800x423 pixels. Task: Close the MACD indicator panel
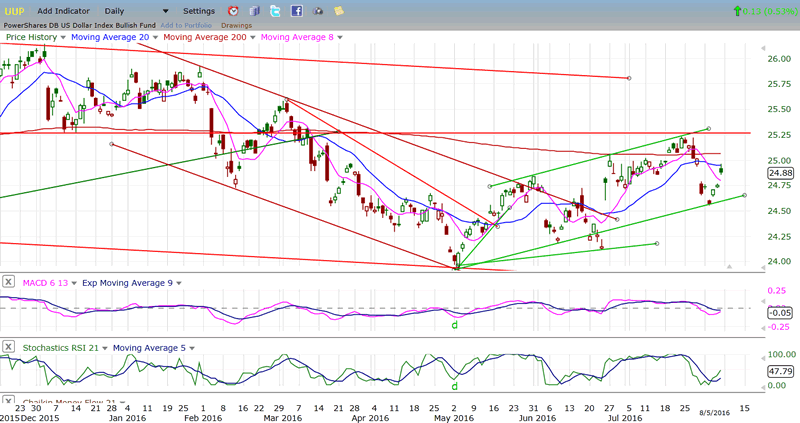(8, 281)
